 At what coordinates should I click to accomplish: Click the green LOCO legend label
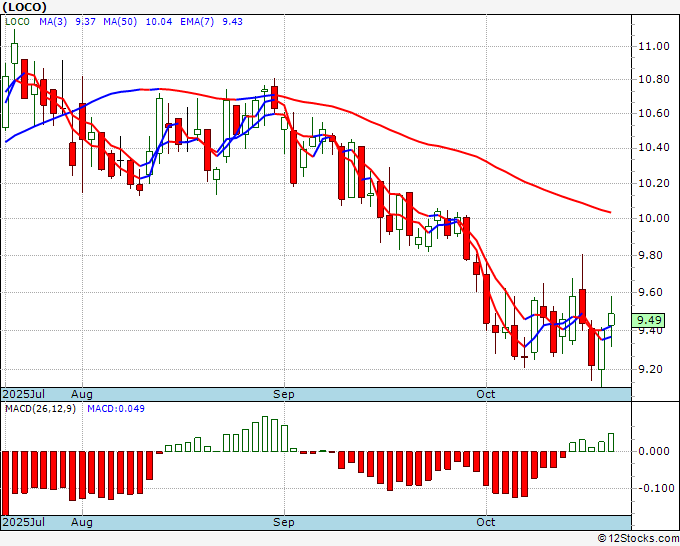[x=17, y=22]
